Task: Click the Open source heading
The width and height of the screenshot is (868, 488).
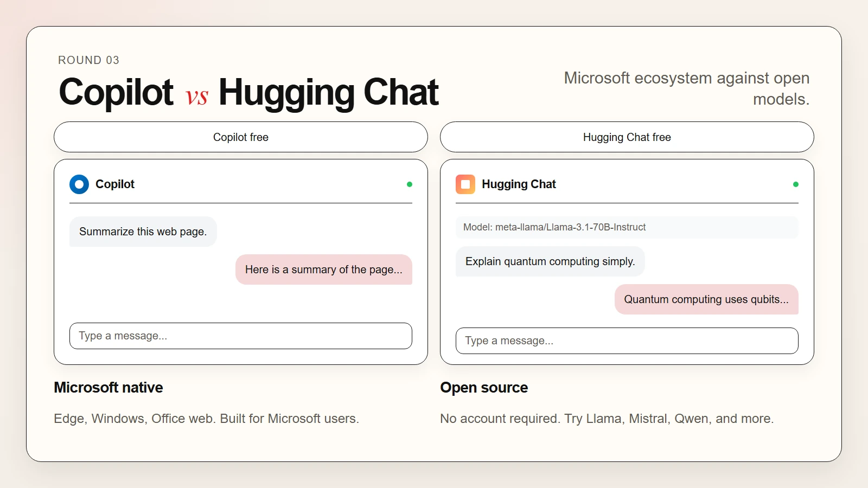Action: (x=484, y=388)
